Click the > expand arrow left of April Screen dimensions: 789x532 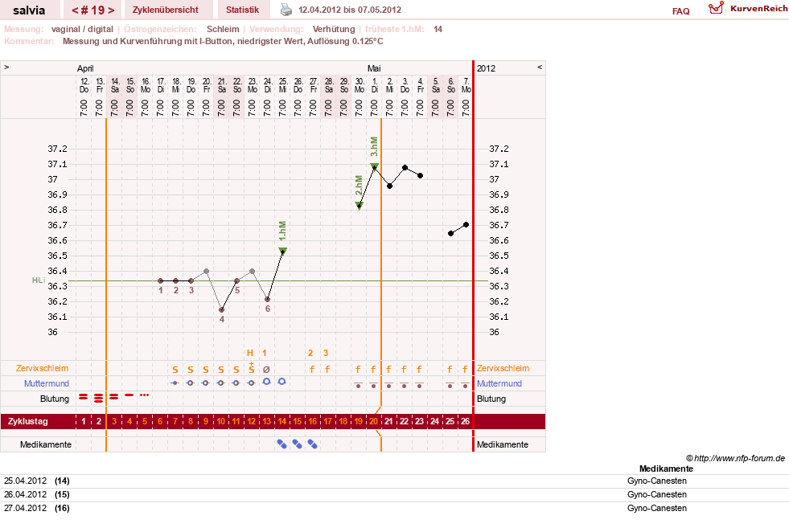click(6, 67)
